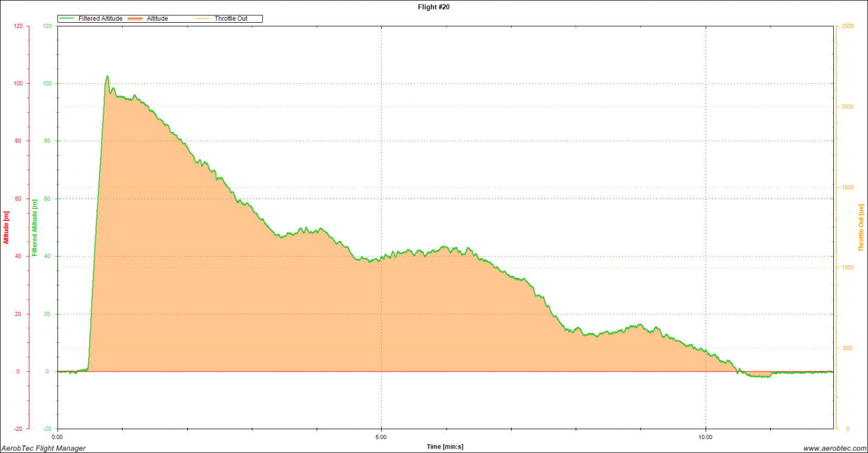Click the red 120 Altitude axis tick

[18, 26]
